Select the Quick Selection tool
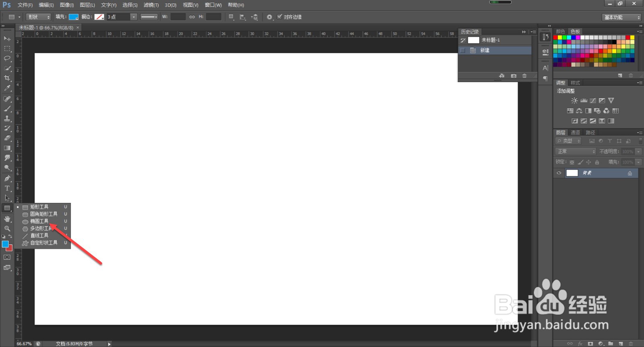The width and height of the screenshot is (644, 347). tap(7, 68)
